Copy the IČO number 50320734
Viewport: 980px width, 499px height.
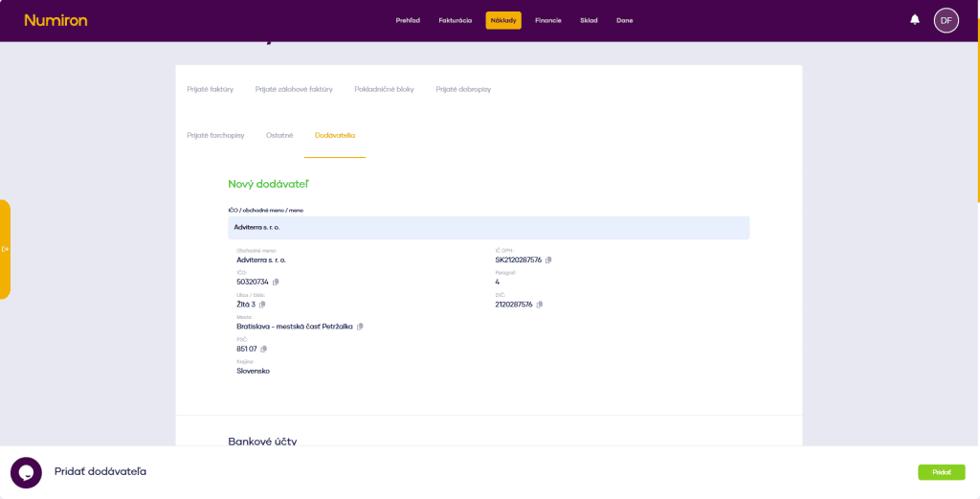click(276, 282)
